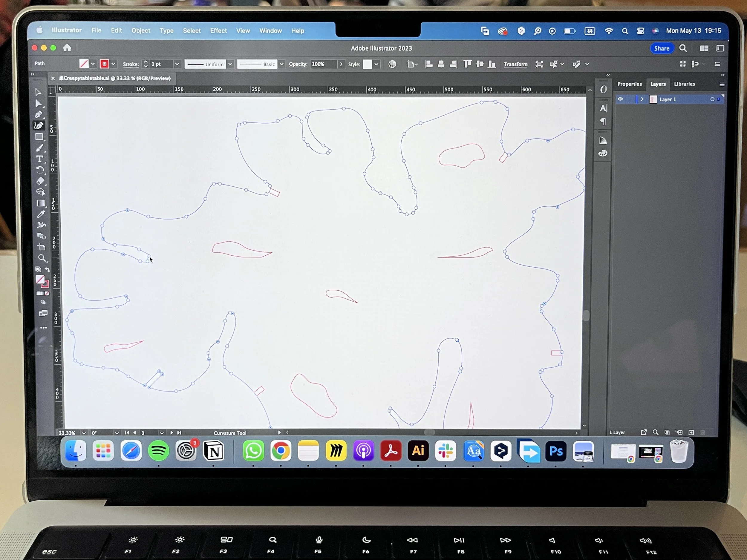Open stroke weight dropdown
This screenshot has width=747, height=560.
tap(177, 64)
